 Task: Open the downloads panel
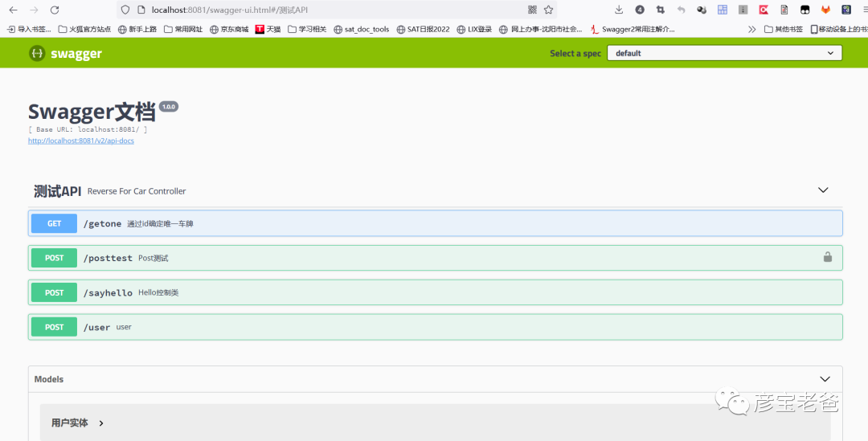coord(619,10)
